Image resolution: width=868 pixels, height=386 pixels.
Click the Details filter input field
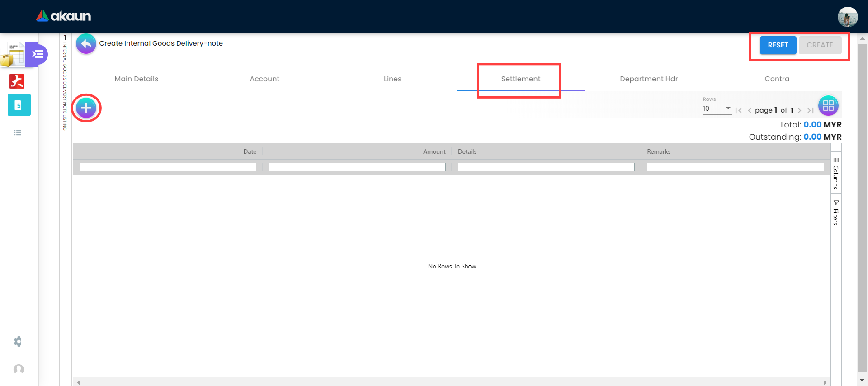546,167
